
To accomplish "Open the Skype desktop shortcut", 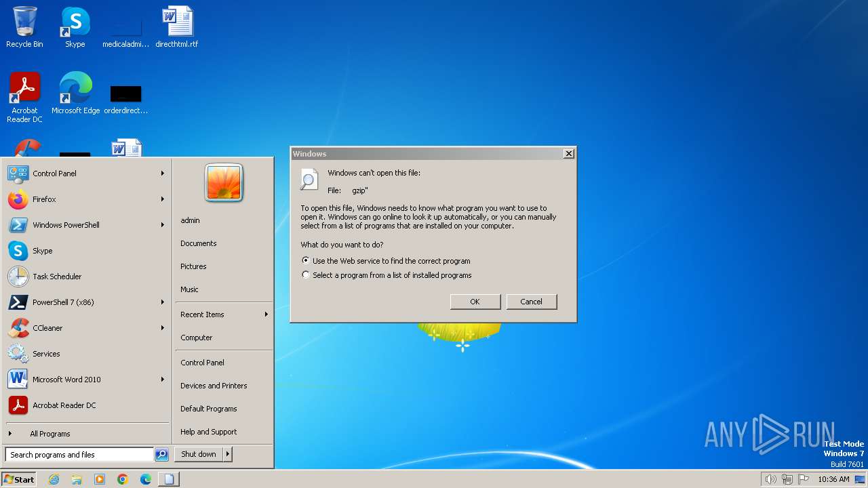I will [x=75, y=27].
